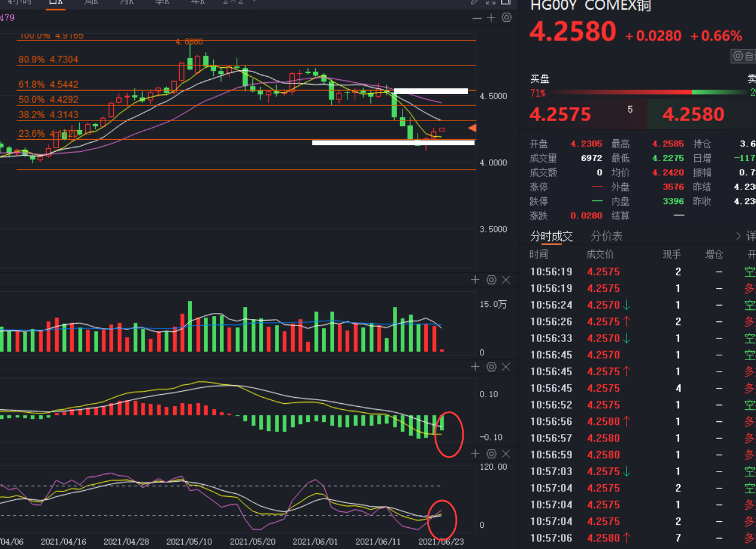Click the 自选 customize button
Viewport: 756px width, 549px height.
[x=744, y=56]
